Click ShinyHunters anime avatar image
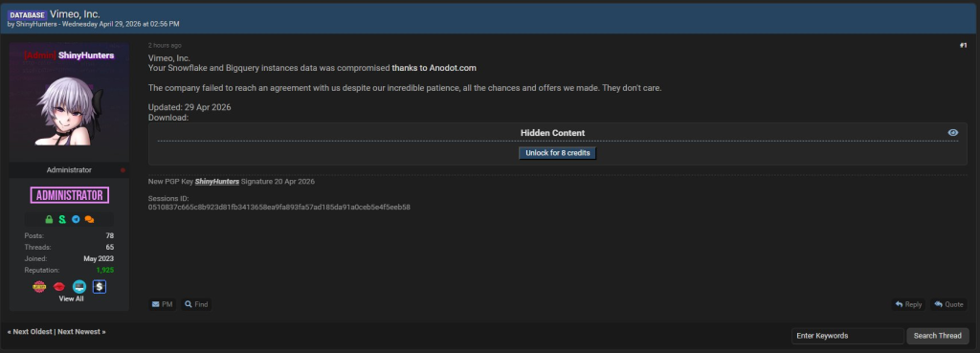Image resolution: width=980 pixels, height=353 pixels. (x=69, y=112)
